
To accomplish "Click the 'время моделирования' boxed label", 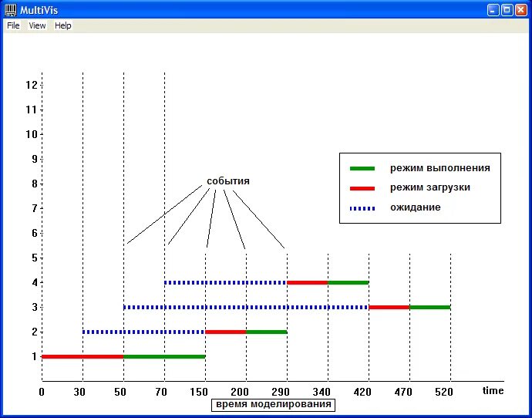I will pyautogui.click(x=273, y=405).
